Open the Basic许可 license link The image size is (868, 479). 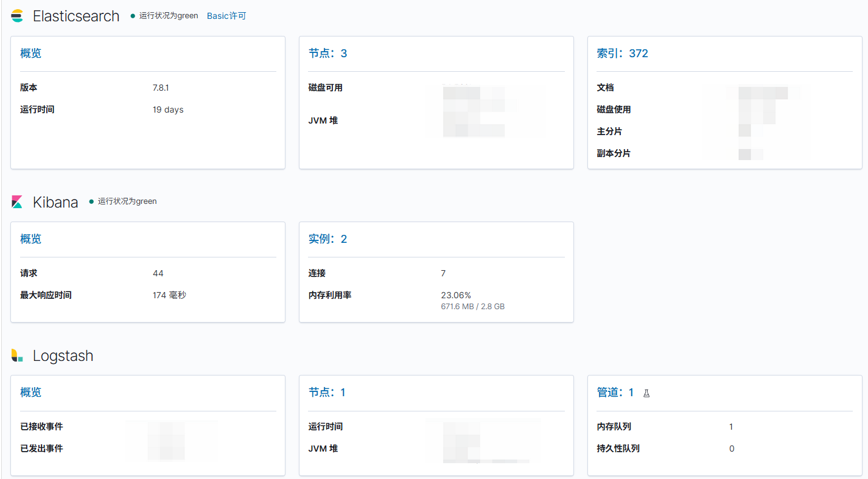(226, 16)
